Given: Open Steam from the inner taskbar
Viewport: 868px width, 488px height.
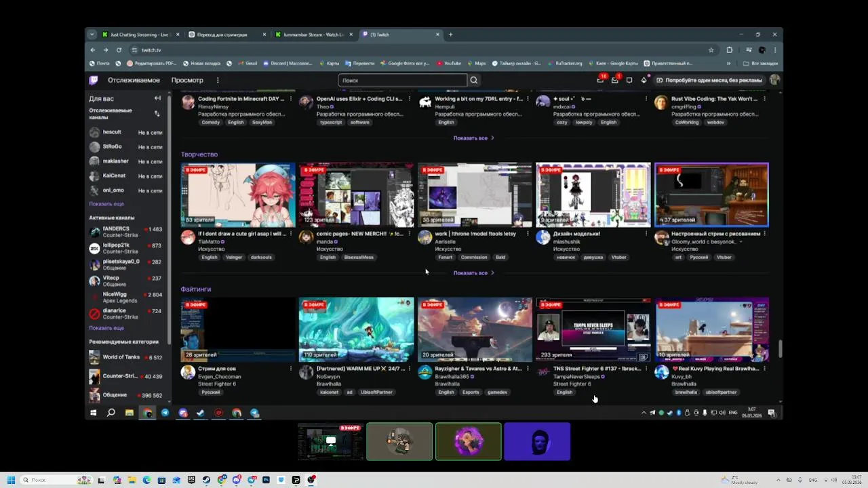Looking at the screenshot, I should coord(201,413).
